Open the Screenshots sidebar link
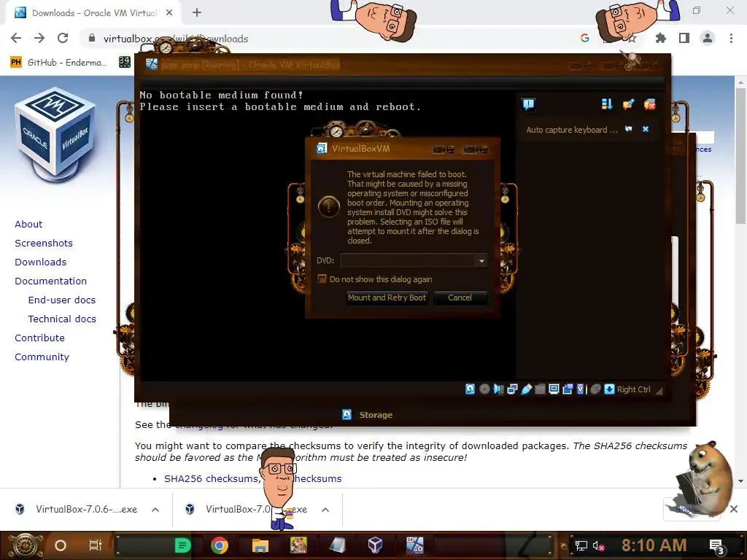 click(x=44, y=244)
